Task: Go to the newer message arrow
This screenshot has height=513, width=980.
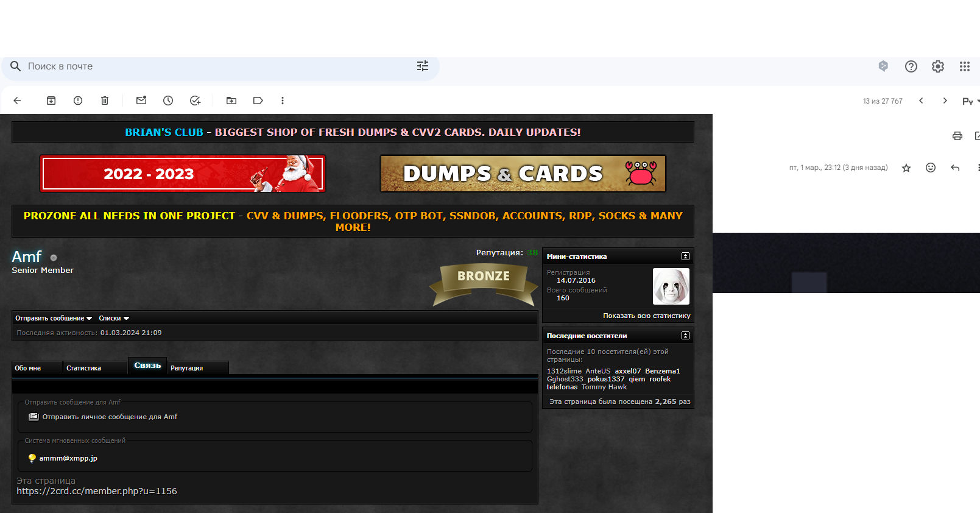Action: point(921,101)
